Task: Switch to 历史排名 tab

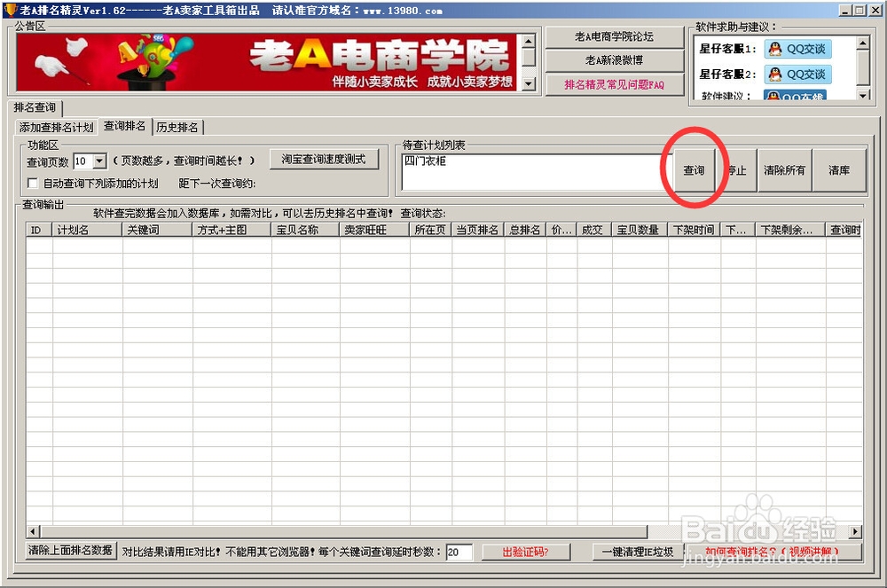Action: point(177,127)
